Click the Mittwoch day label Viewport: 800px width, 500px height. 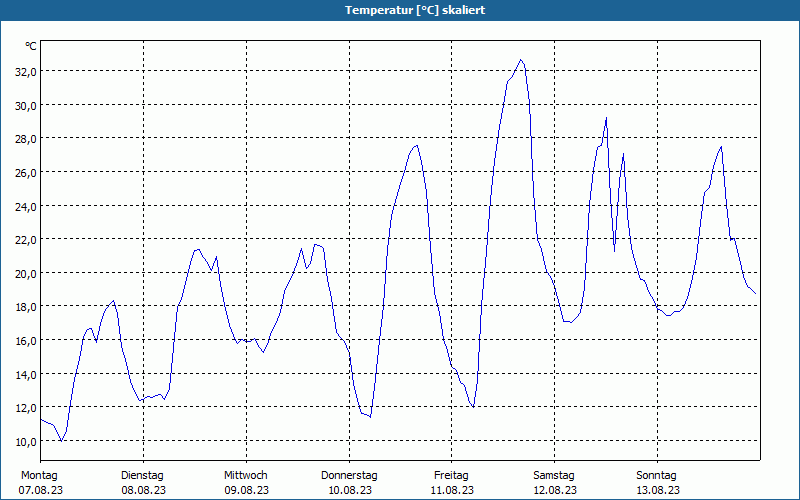pyautogui.click(x=245, y=476)
